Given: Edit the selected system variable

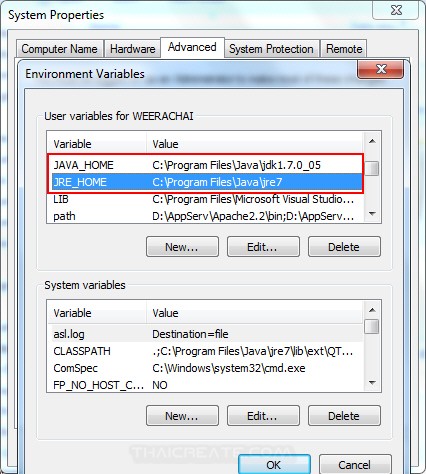Looking at the screenshot, I should (x=263, y=416).
